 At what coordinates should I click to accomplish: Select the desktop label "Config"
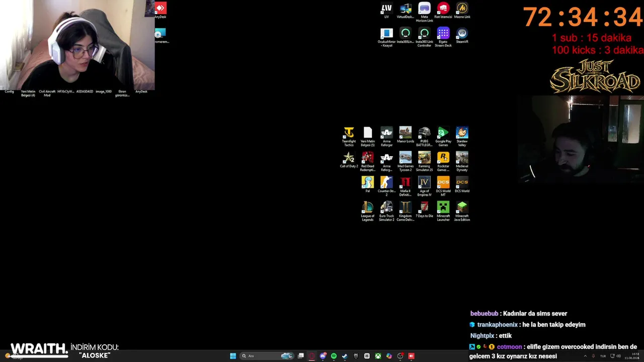9,92
